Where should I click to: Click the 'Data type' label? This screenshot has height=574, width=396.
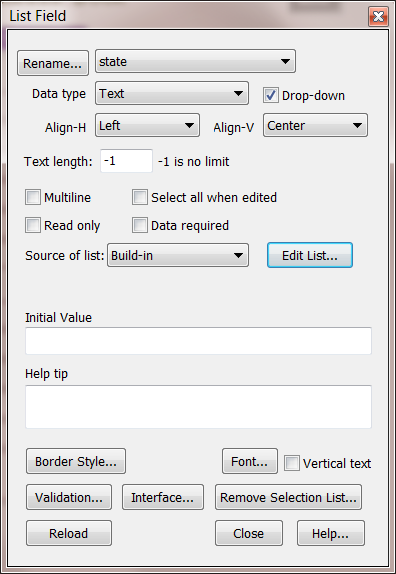coord(59,94)
